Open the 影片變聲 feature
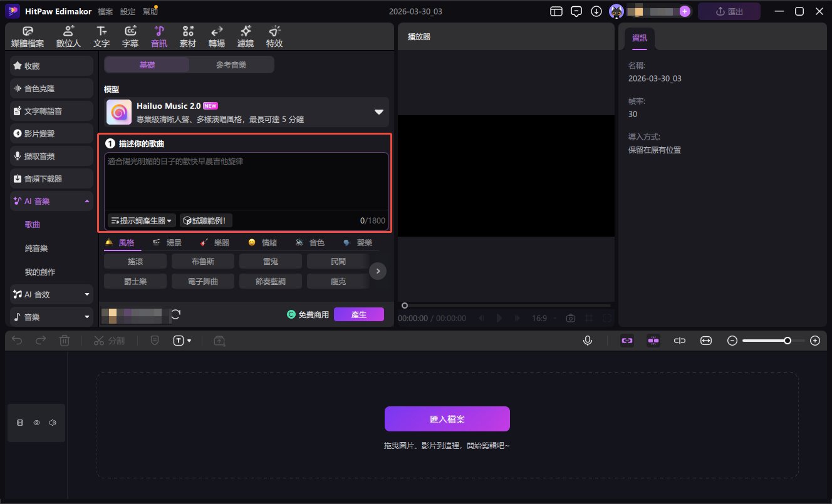The height and width of the screenshot is (504, 832). (x=51, y=133)
